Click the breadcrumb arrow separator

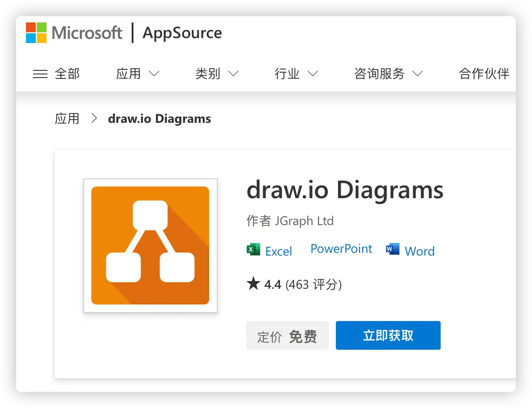pos(94,118)
